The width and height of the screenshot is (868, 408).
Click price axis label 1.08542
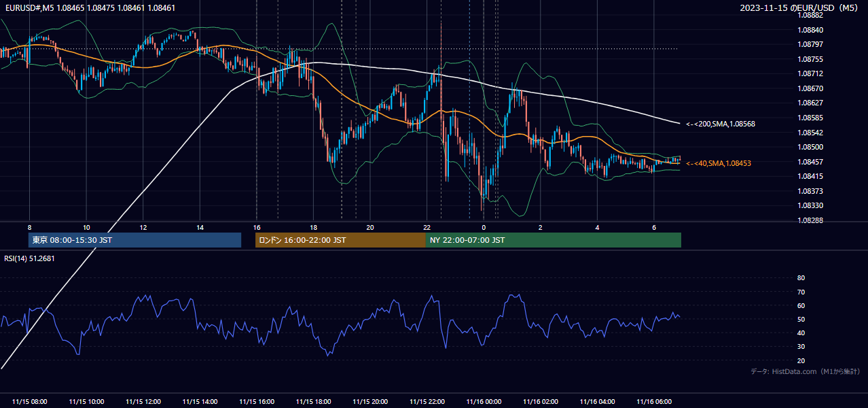810,132
